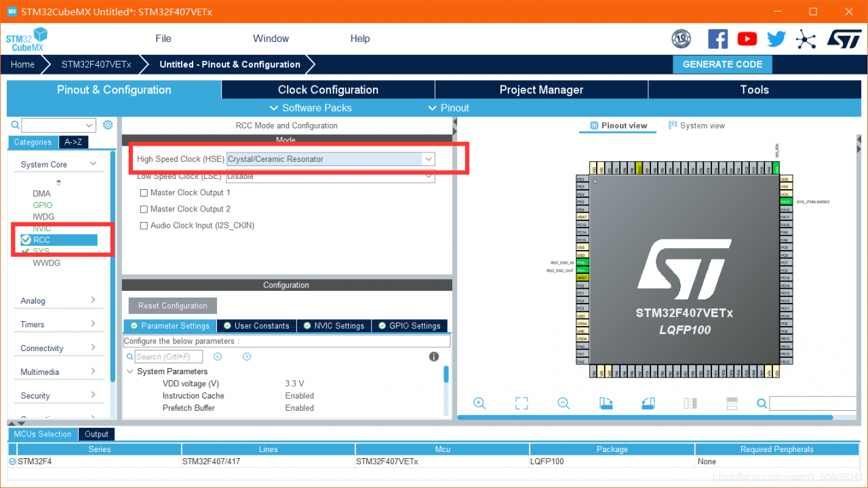Screen dimensions: 868x488
Task: Select the A->Z tab
Action: [x=73, y=142]
